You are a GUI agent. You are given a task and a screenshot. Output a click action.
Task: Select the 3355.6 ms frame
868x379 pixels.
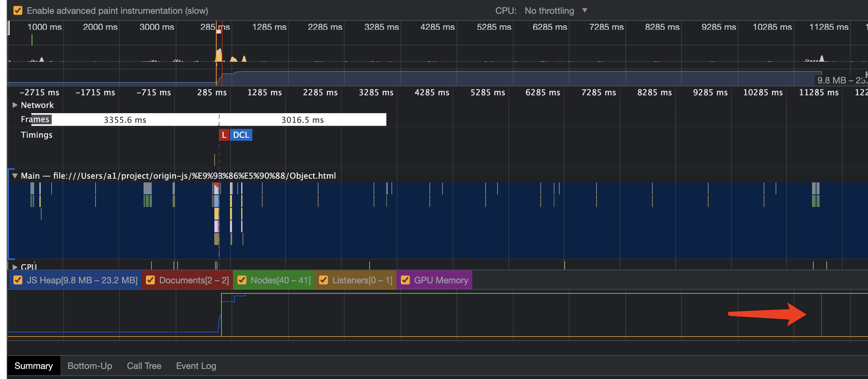(125, 120)
